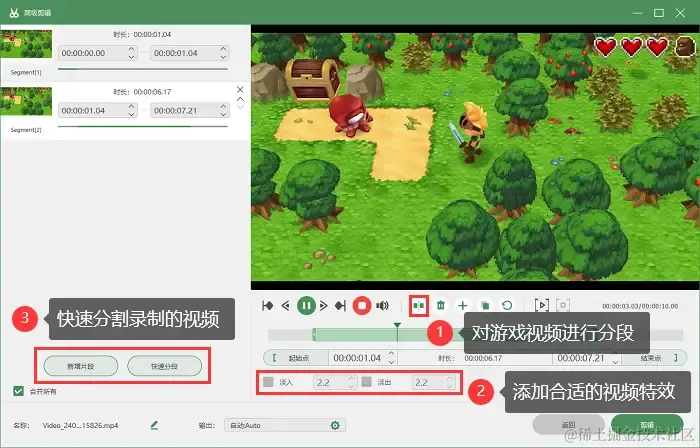Toggle the 合并所有 merge-all checkbox
This screenshot has width=700, height=448.
tap(18, 391)
